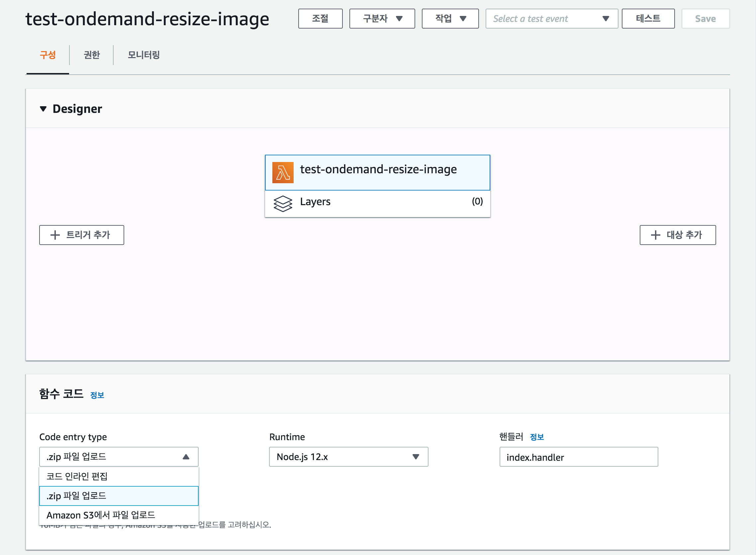756x555 pixels.
Task: Click the orange Lambda function icon
Action: pos(283,172)
